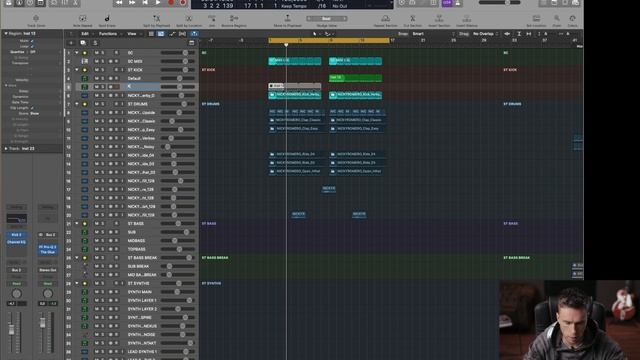Click the global Solo S button in track header
The image size is (640, 360).
pos(95,43)
